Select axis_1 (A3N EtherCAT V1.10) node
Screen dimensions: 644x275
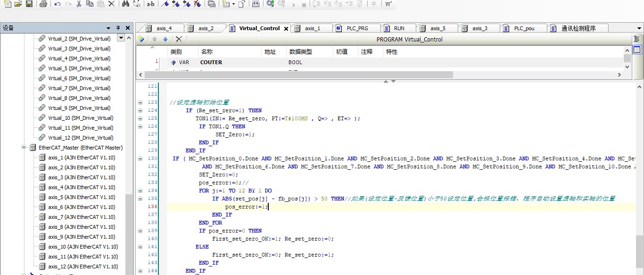(x=81, y=158)
